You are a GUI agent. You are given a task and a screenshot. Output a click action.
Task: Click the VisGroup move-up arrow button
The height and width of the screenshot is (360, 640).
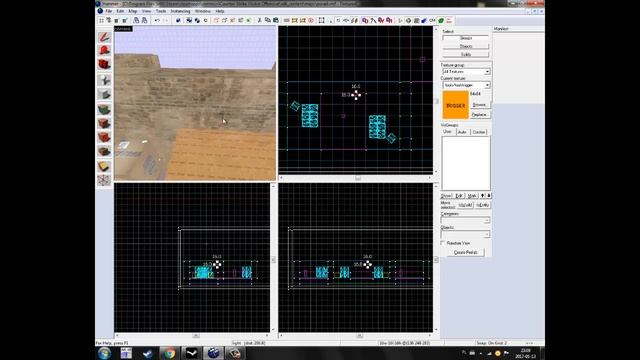coord(482,196)
